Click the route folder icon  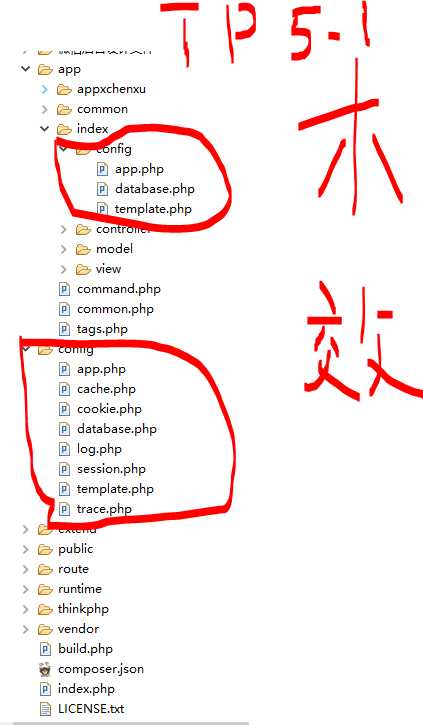pos(45,570)
